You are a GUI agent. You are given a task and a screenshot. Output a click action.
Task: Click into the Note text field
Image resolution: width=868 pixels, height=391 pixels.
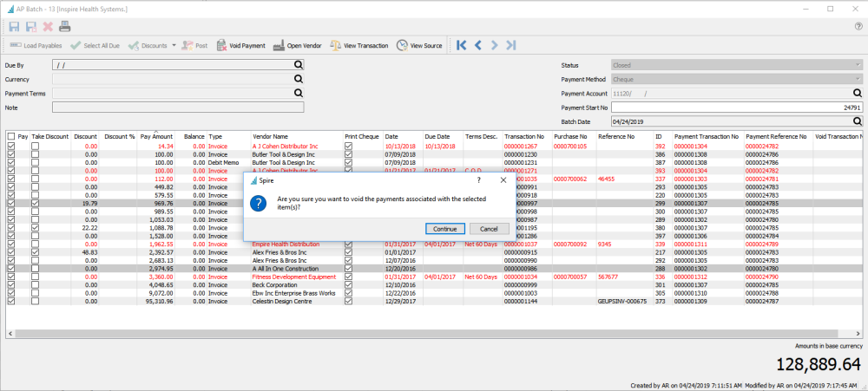[x=178, y=108]
